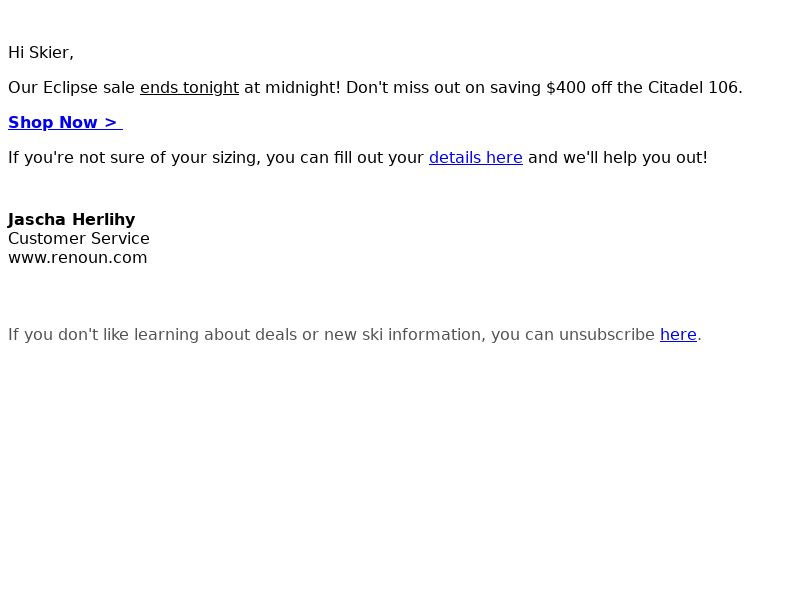Click the underlined "ends tonight" text
800x600 pixels.
[x=189, y=87]
